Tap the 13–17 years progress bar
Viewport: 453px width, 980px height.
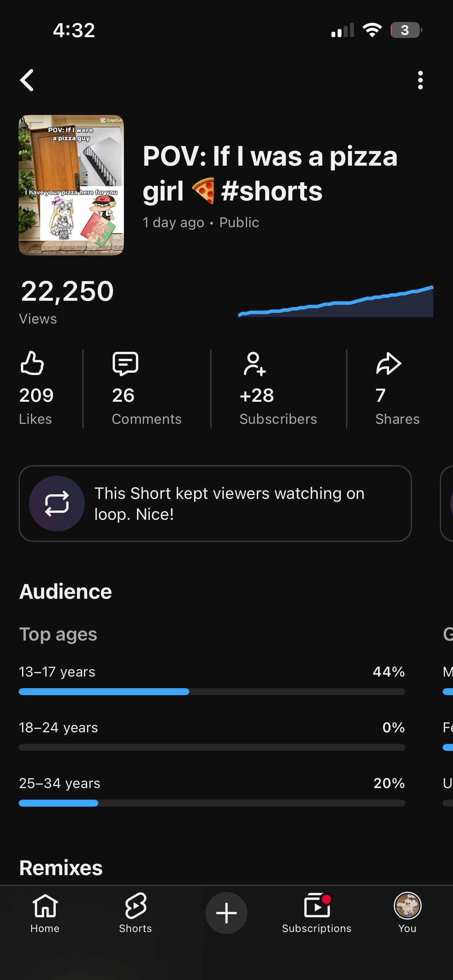click(x=212, y=692)
